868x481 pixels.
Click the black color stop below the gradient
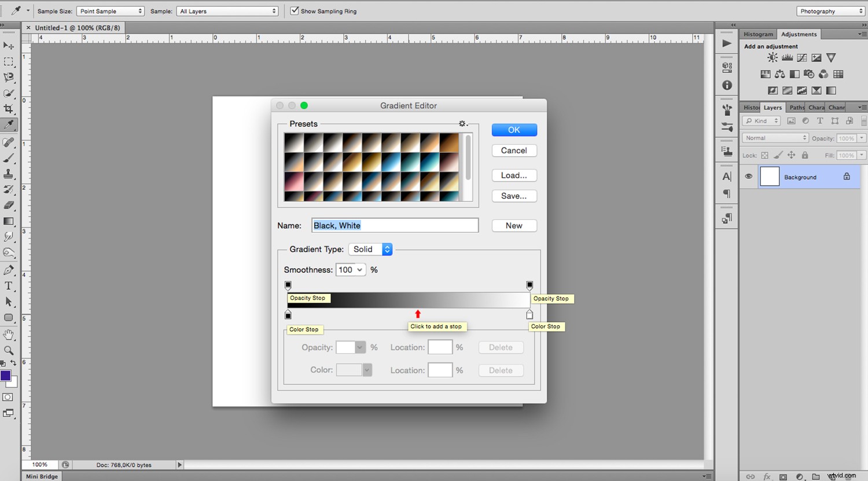[x=288, y=314]
